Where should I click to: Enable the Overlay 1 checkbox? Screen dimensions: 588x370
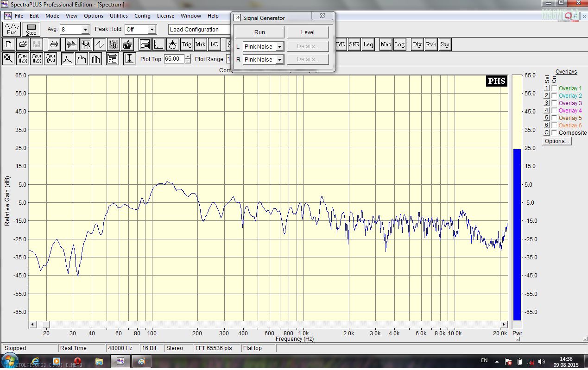pyautogui.click(x=554, y=88)
